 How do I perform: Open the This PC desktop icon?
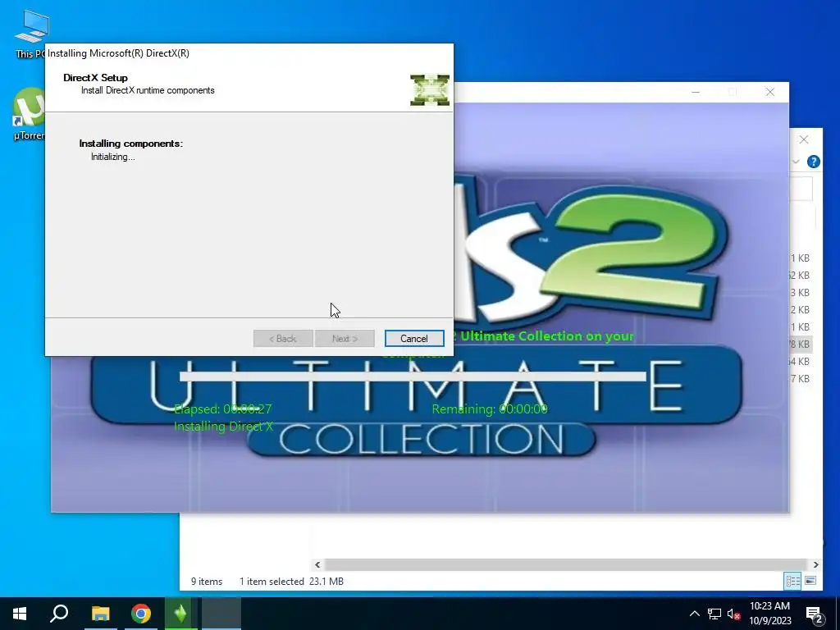tap(31, 33)
